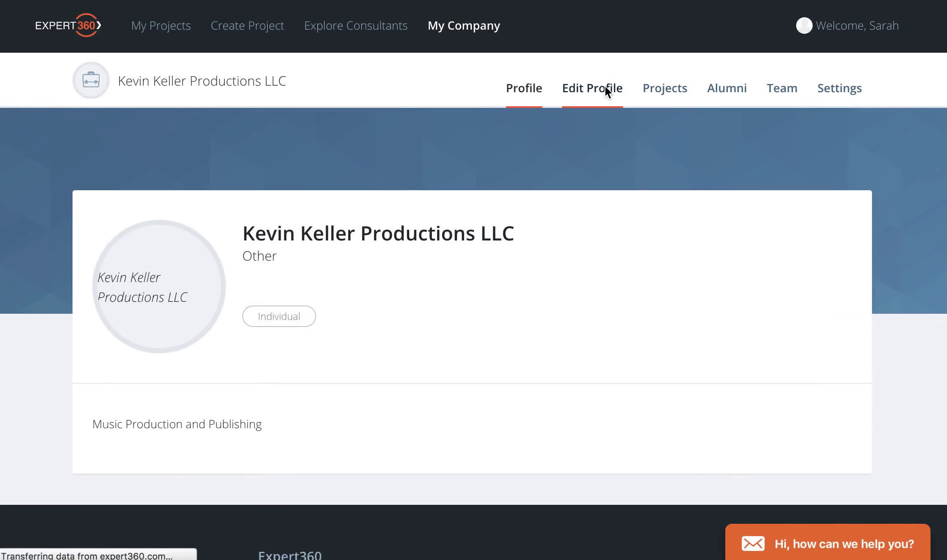Toggle the Individual tag filter
The width and height of the screenshot is (947, 560).
pos(279,315)
